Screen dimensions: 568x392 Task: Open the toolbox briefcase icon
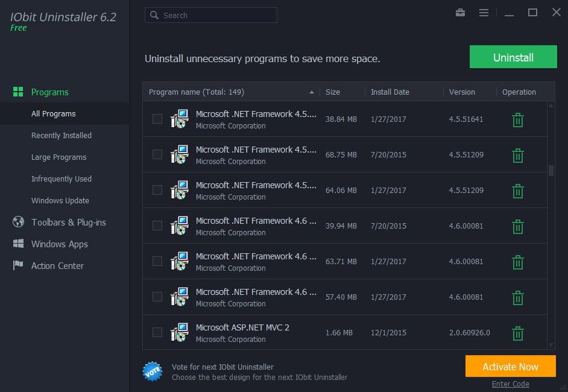coord(460,13)
